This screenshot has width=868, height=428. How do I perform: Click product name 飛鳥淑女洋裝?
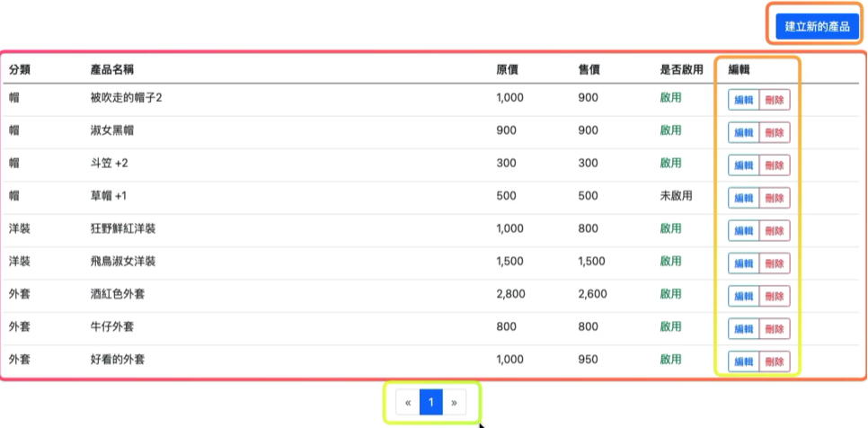123,262
